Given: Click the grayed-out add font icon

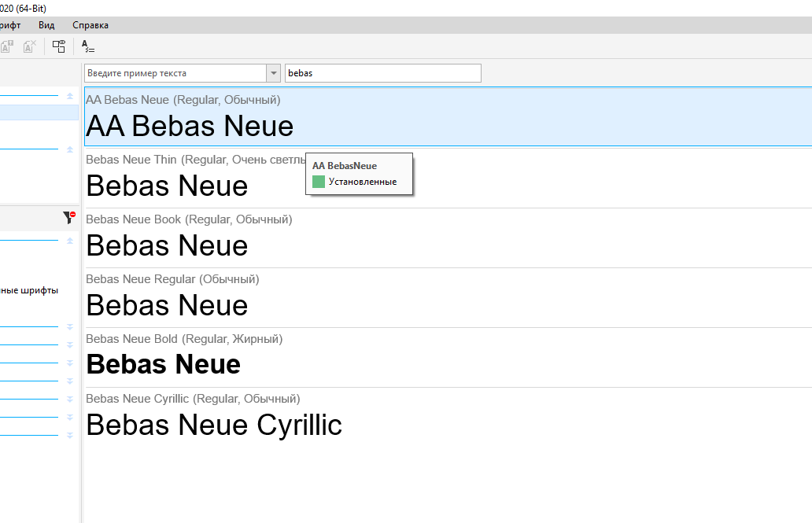Looking at the screenshot, I should tap(7, 46).
